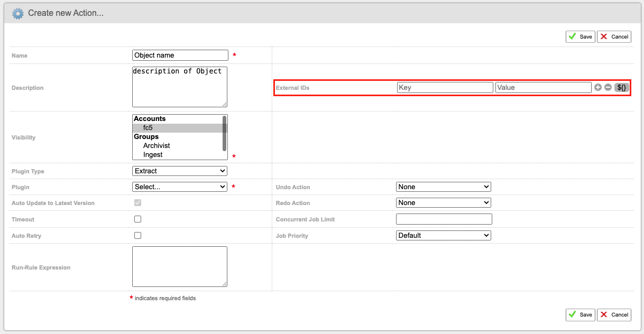The image size is (644, 334).
Task: Open the Plugin Type dropdown
Action: click(180, 171)
